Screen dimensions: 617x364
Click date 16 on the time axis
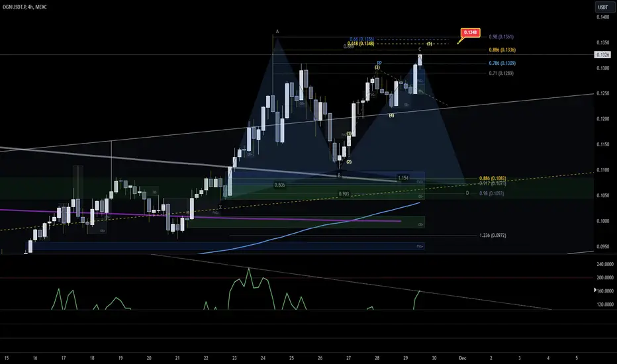tap(35, 358)
